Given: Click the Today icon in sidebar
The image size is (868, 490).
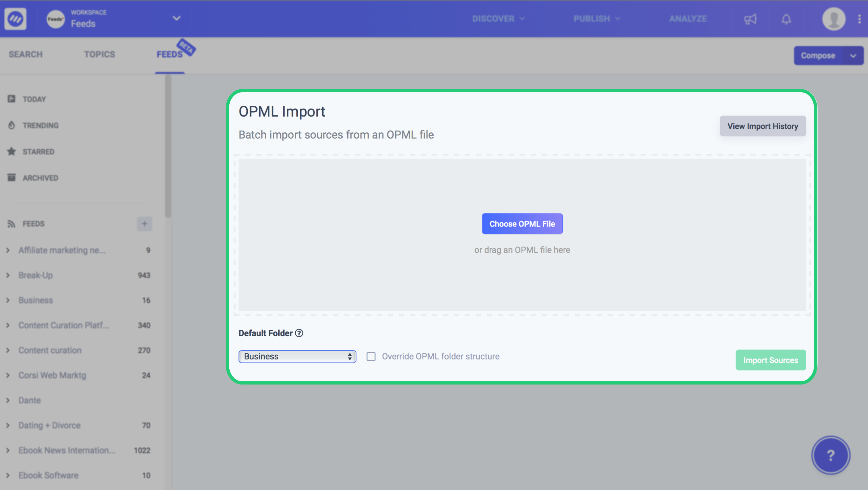Looking at the screenshot, I should 11,99.
